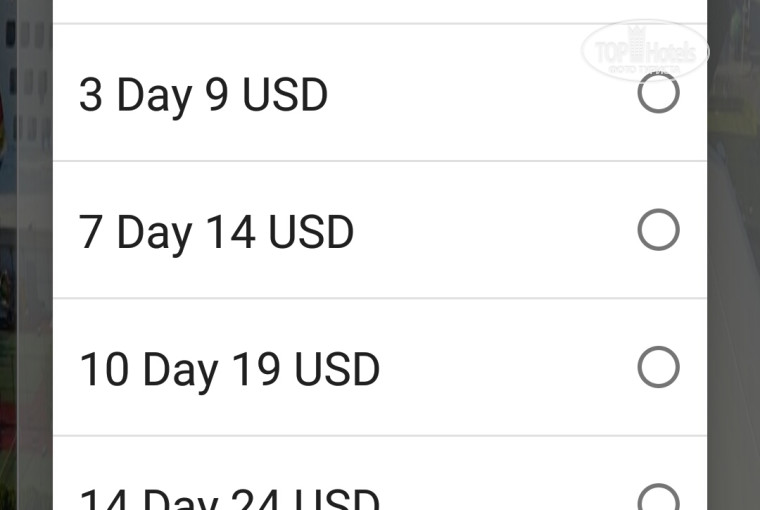Click the blank row above 3 Day option
Screen dimensions: 760x510
[380, 11]
